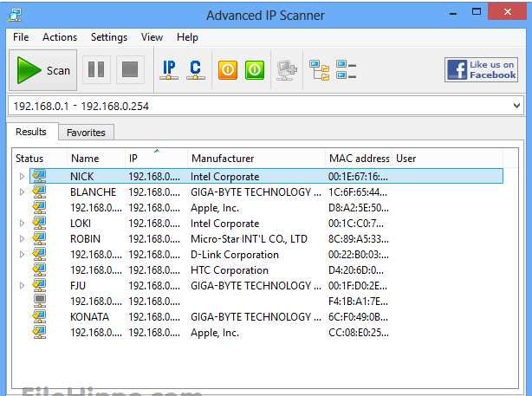This screenshot has width=532, height=396.
Task: Switch to the Favorites tab
Action: point(86,133)
